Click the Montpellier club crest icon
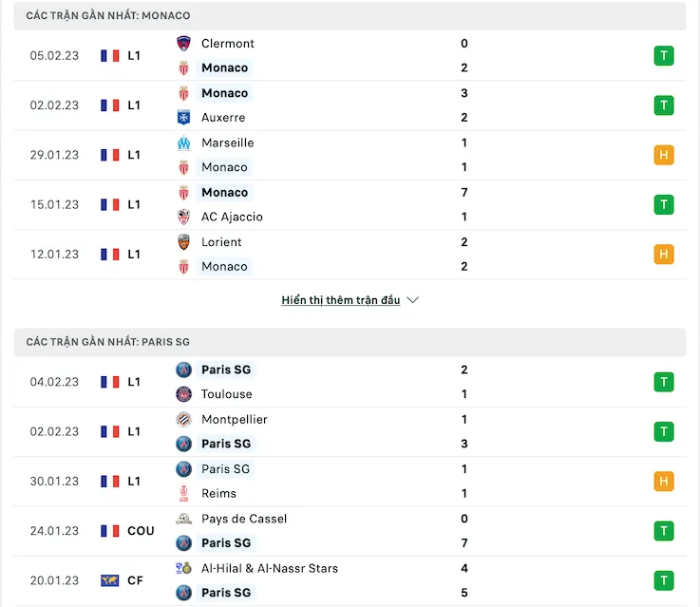This screenshot has width=700, height=607. pos(184,419)
